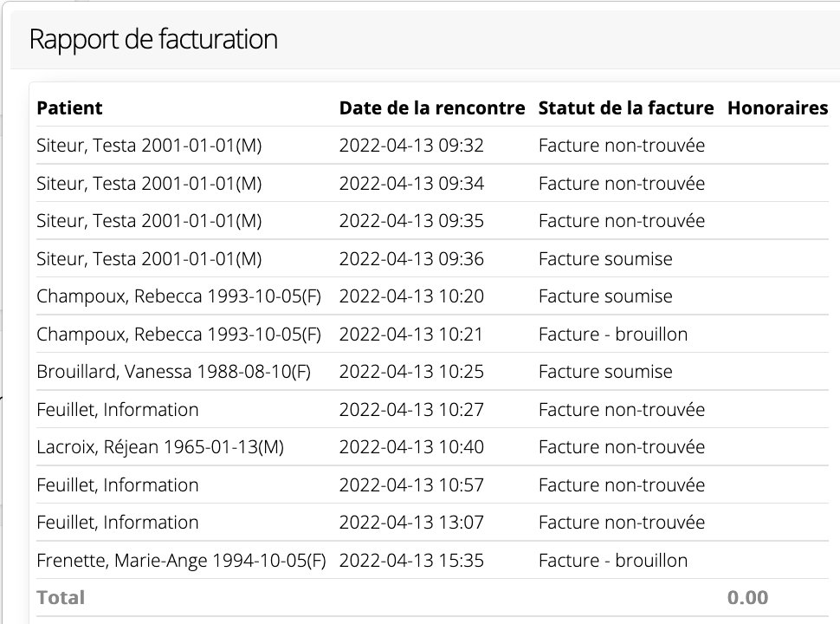This screenshot has width=840, height=624.
Task: Click the 2022-04-13 10:57 encounter date
Action: tap(411, 484)
